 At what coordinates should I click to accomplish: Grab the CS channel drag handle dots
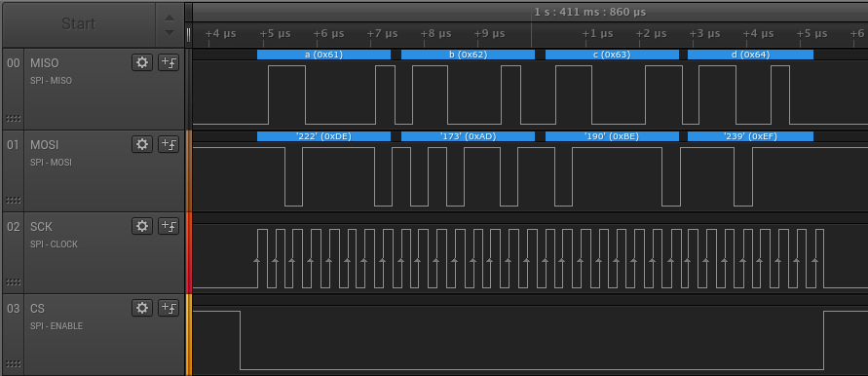coord(14,363)
